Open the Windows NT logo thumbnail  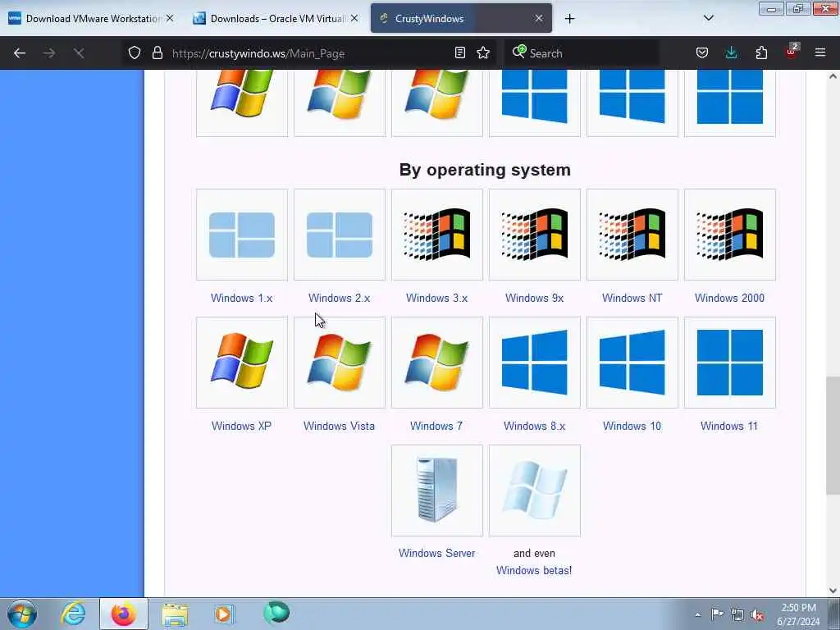(x=632, y=235)
